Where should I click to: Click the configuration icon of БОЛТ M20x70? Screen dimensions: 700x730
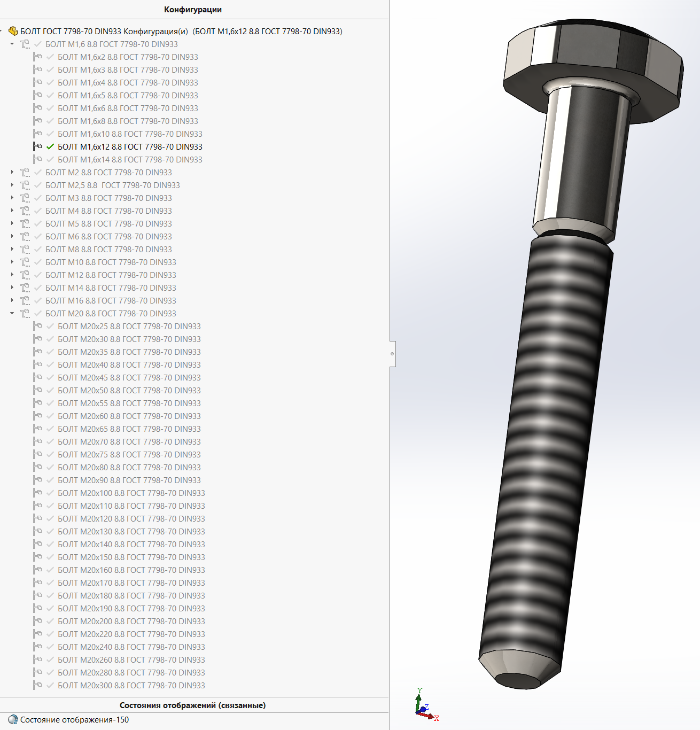[x=37, y=441]
